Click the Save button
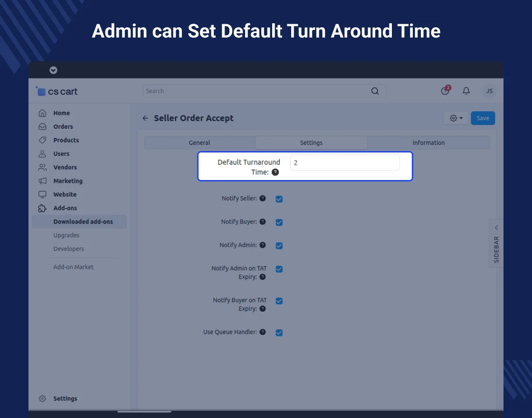The width and height of the screenshot is (532, 418). (483, 118)
